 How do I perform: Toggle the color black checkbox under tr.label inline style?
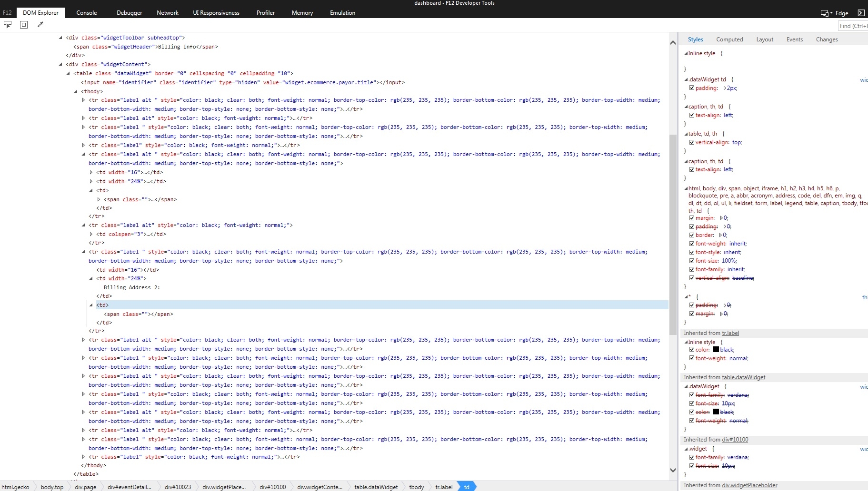692,350
